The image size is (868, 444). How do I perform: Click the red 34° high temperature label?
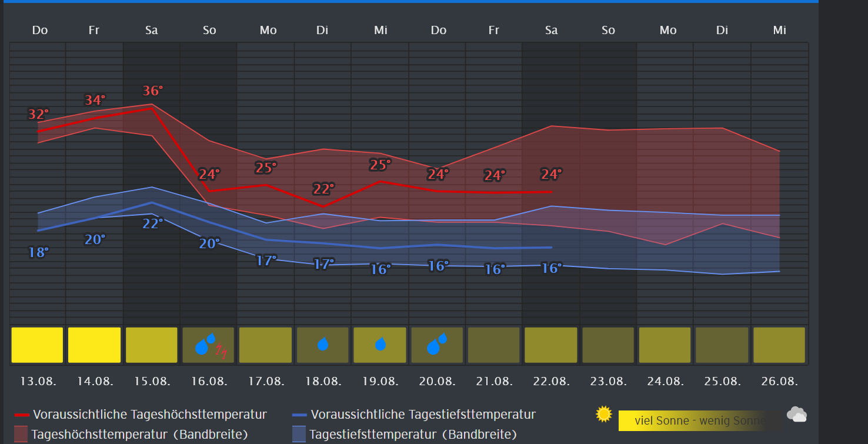point(95,101)
